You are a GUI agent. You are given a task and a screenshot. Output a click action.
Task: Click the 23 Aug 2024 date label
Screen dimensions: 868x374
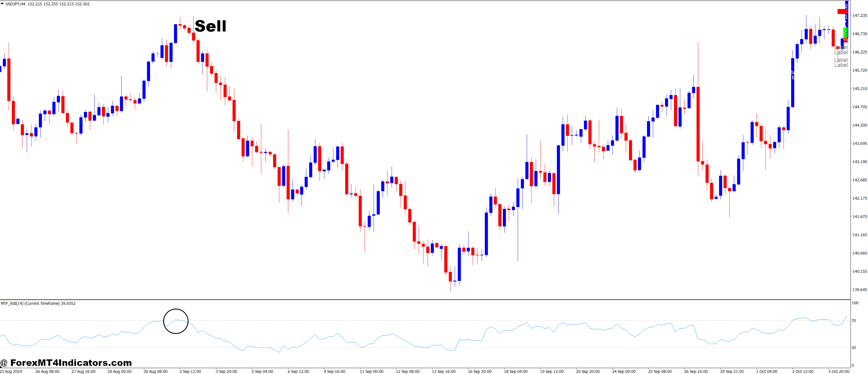[11, 372]
